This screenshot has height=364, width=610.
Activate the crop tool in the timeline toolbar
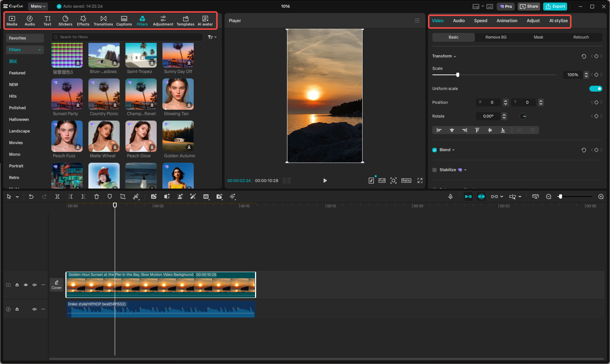pos(123,197)
